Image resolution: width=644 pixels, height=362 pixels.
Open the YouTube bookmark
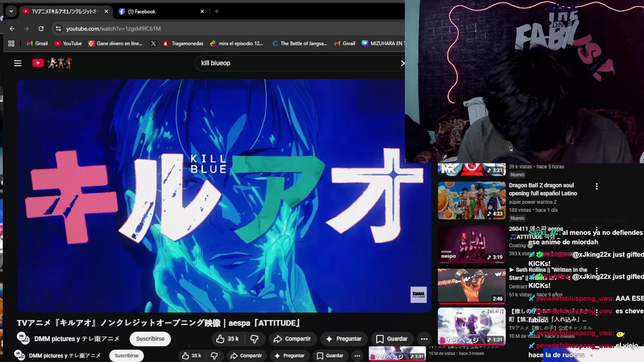(x=68, y=44)
